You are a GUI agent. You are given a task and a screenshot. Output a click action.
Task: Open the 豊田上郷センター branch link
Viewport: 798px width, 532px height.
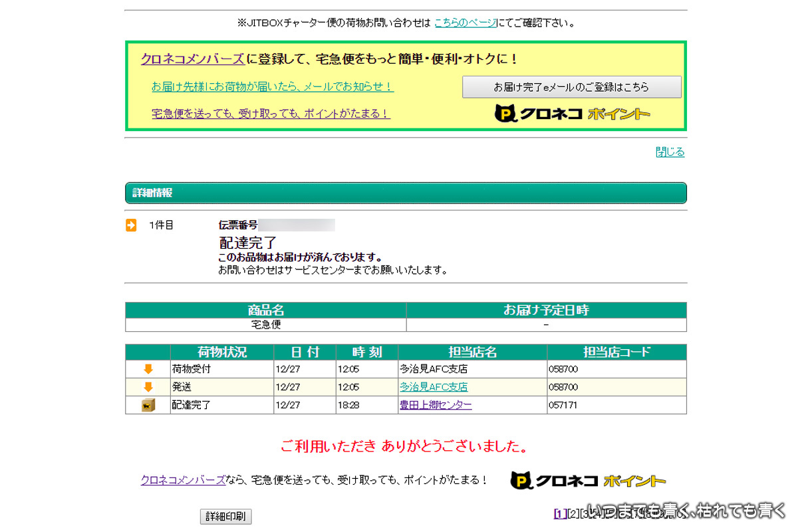pyautogui.click(x=436, y=405)
